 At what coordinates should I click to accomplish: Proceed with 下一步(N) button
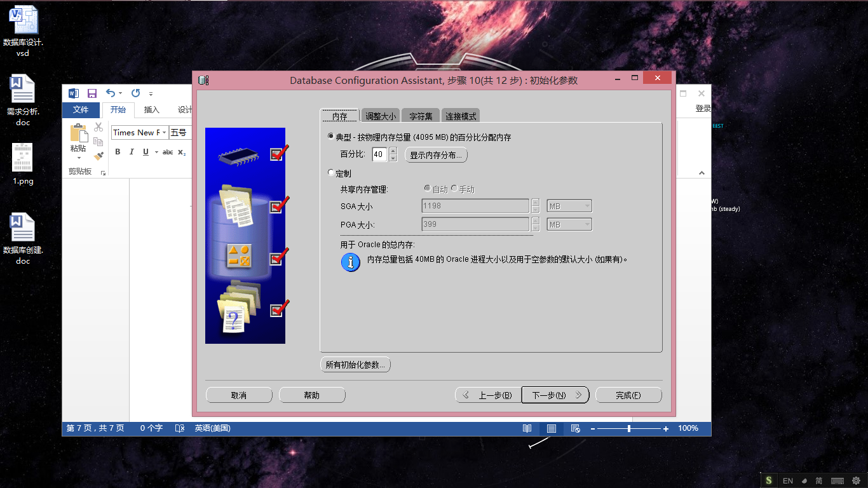[x=555, y=395]
